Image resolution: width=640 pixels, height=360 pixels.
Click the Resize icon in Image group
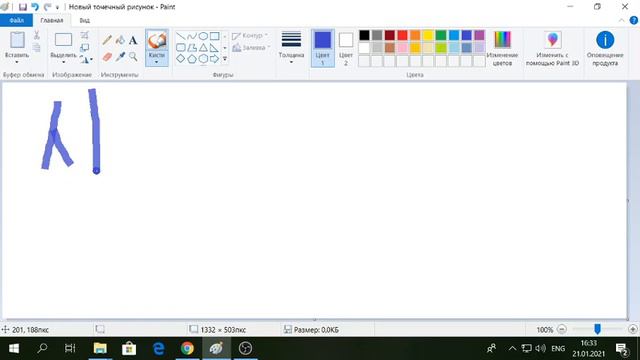click(x=84, y=47)
